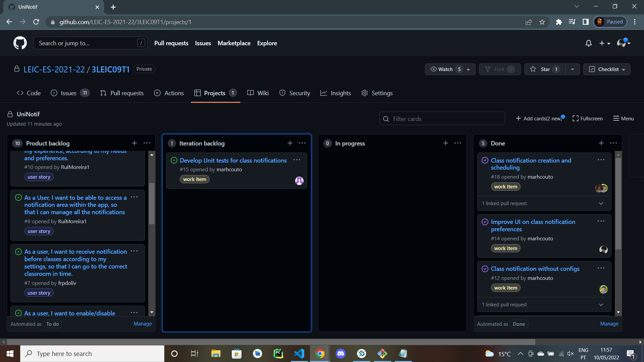Bookmark this page with star icon
This screenshot has width=644, height=362.
click(542, 22)
